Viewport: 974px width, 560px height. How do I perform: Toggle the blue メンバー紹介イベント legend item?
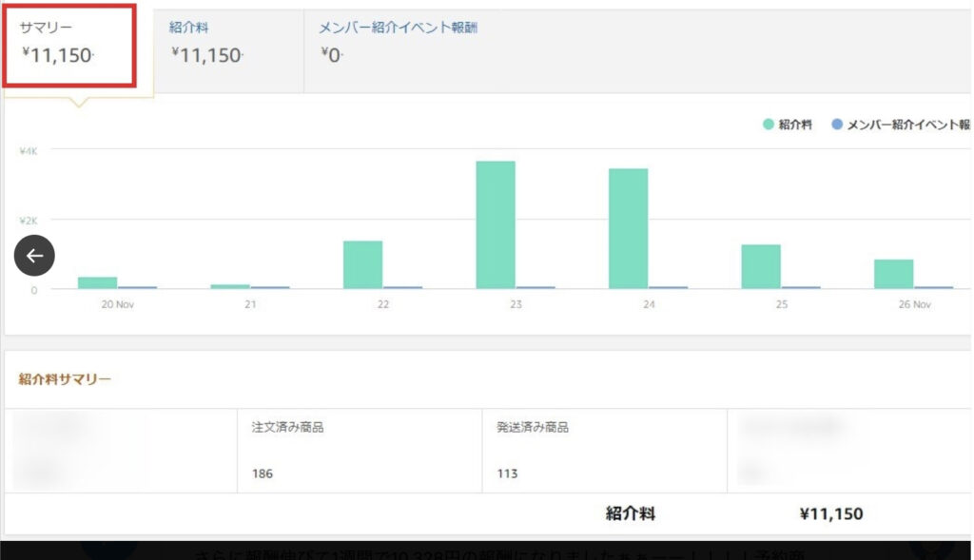point(900,125)
